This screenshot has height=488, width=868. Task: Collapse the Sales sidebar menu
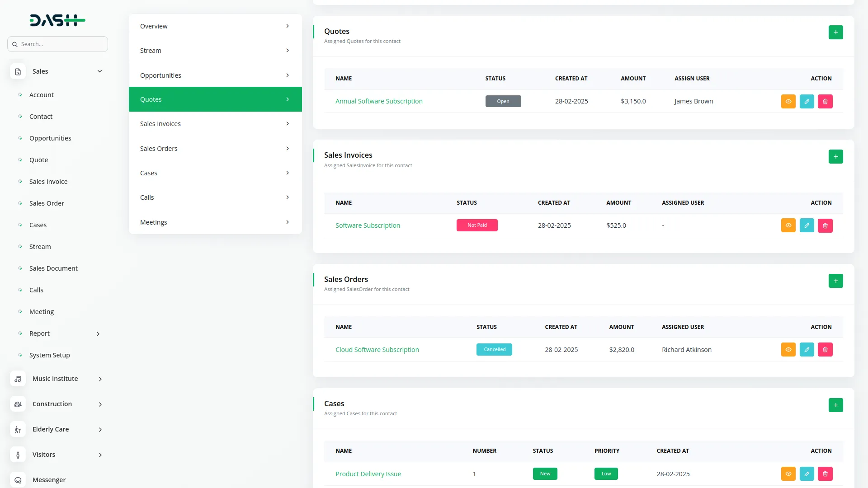pos(99,71)
